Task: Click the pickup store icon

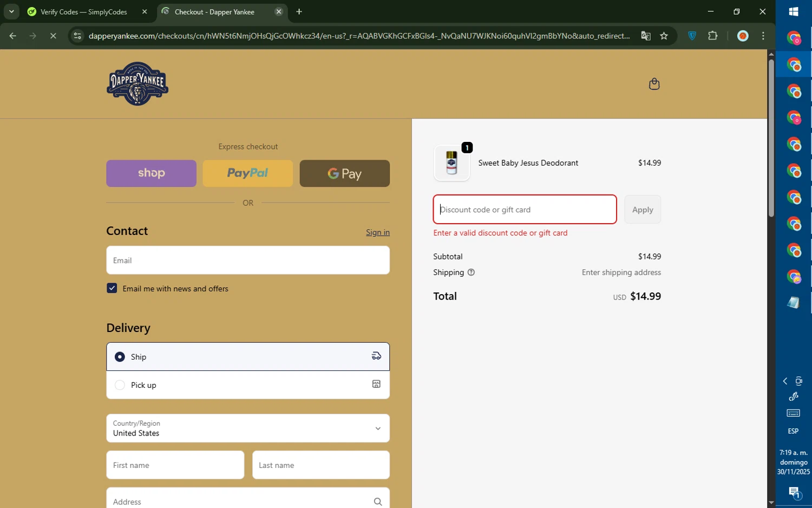Action: pos(376,385)
